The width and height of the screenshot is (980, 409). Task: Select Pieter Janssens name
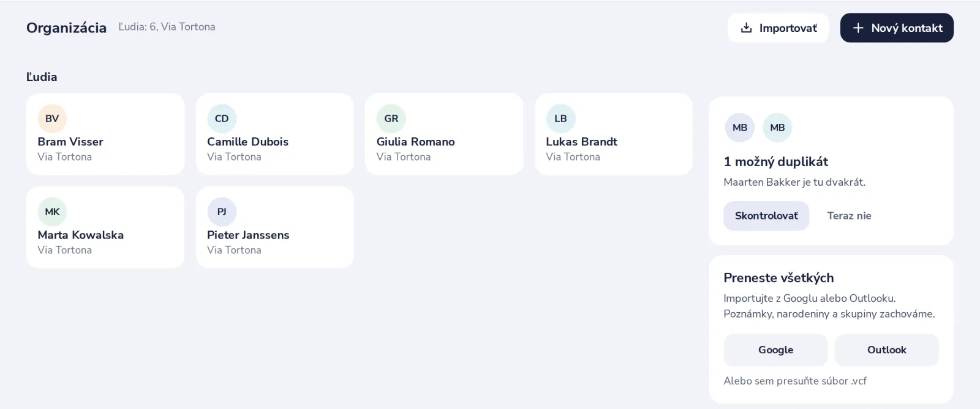tap(248, 235)
